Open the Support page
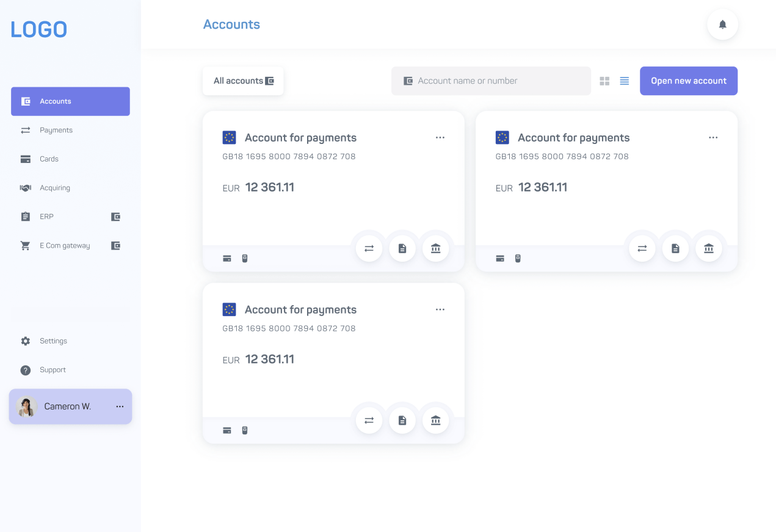776x532 pixels. [x=52, y=370]
